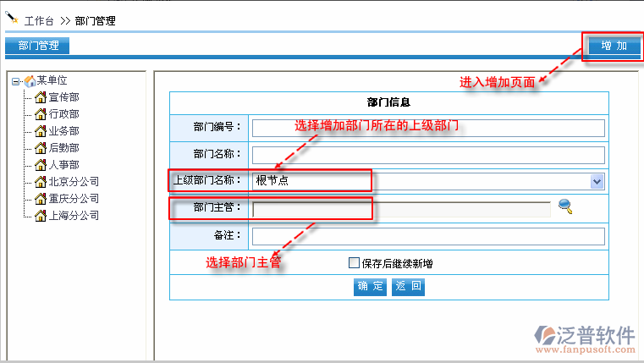Select 上海分公司 in the department tree

74,215
